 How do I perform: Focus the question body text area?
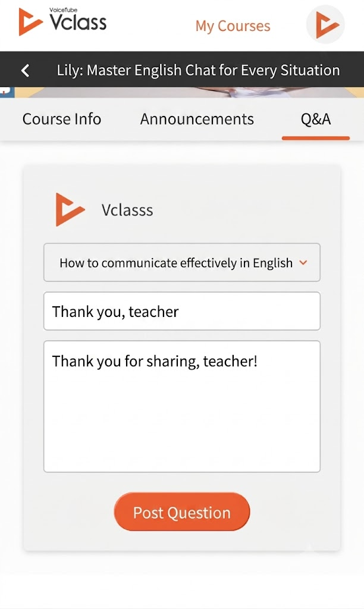coord(182,406)
